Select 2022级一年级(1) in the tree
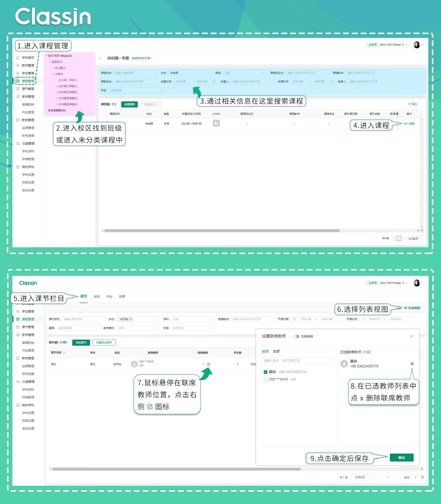 [68, 80]
